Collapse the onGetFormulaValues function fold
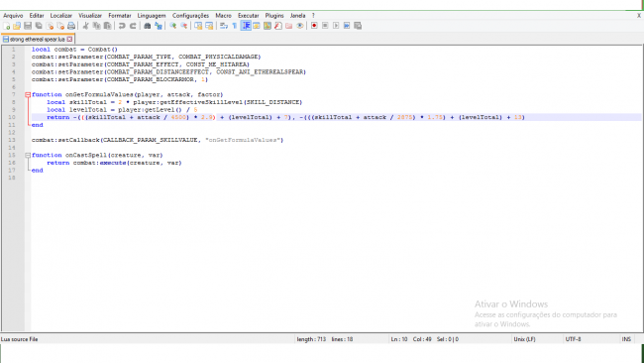The image size is (644, 363). [28, 94]
